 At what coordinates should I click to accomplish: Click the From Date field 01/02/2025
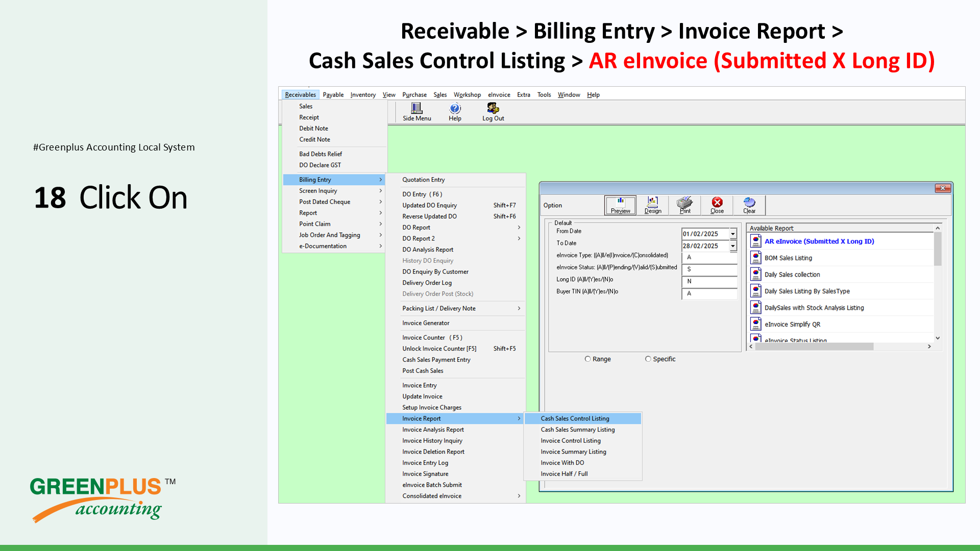click(705, 234)
